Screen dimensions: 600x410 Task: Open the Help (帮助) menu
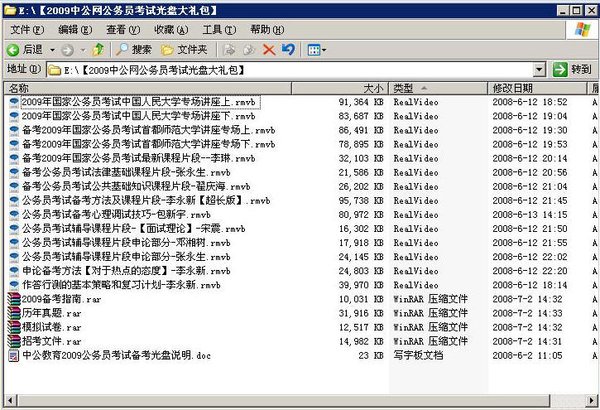pos(267,29)
